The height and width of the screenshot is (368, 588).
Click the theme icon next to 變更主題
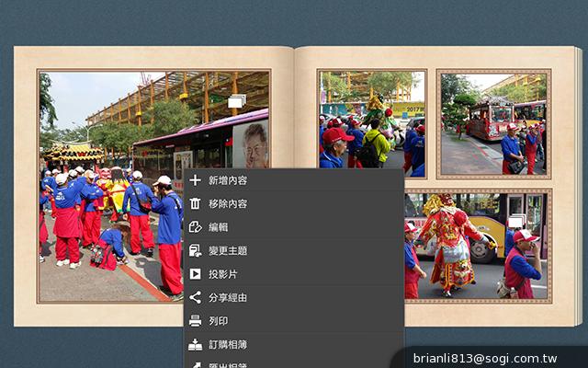point(195,250)
